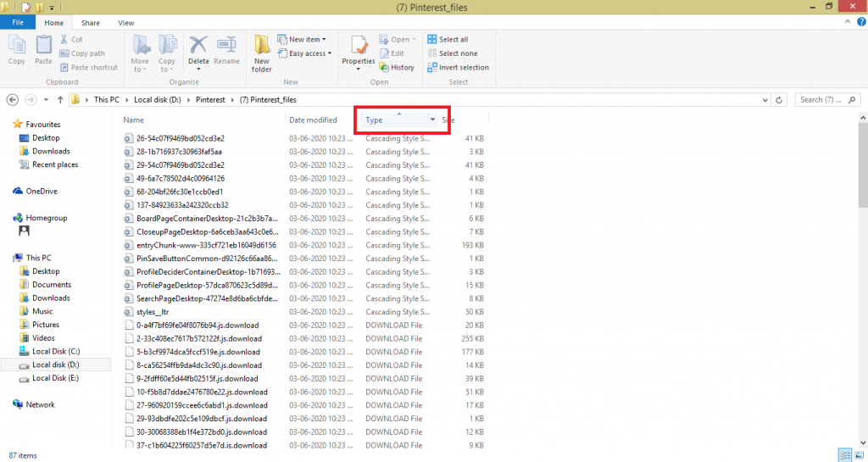Click the Delete red X icon
The width and height of the screenshot is (868, 462).
pyautogui.click(x=198, y=44)
